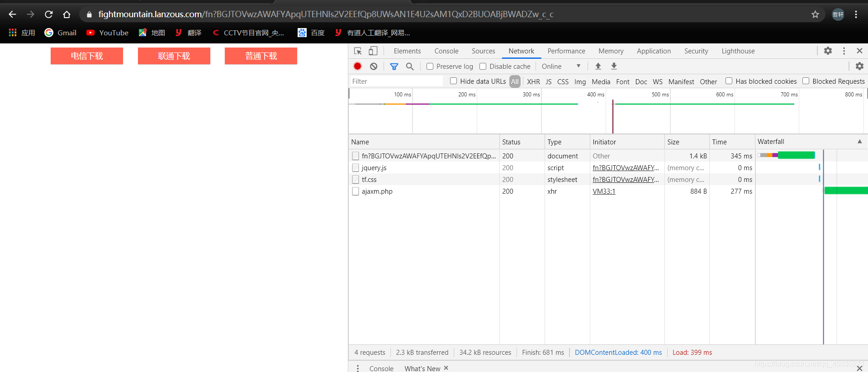Go to the browser home page icon
The height and width of the screenshot is (372, 868).
[66, 14]
